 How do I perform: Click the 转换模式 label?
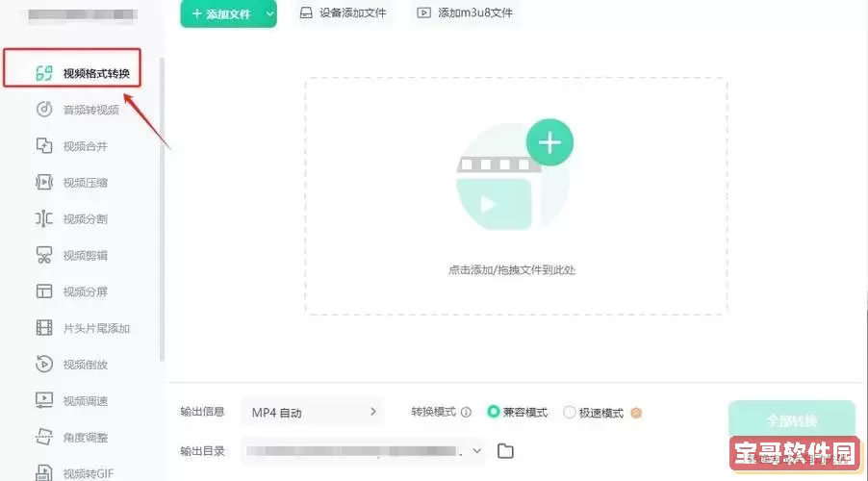pyautogui.click(x=433, y=412)
